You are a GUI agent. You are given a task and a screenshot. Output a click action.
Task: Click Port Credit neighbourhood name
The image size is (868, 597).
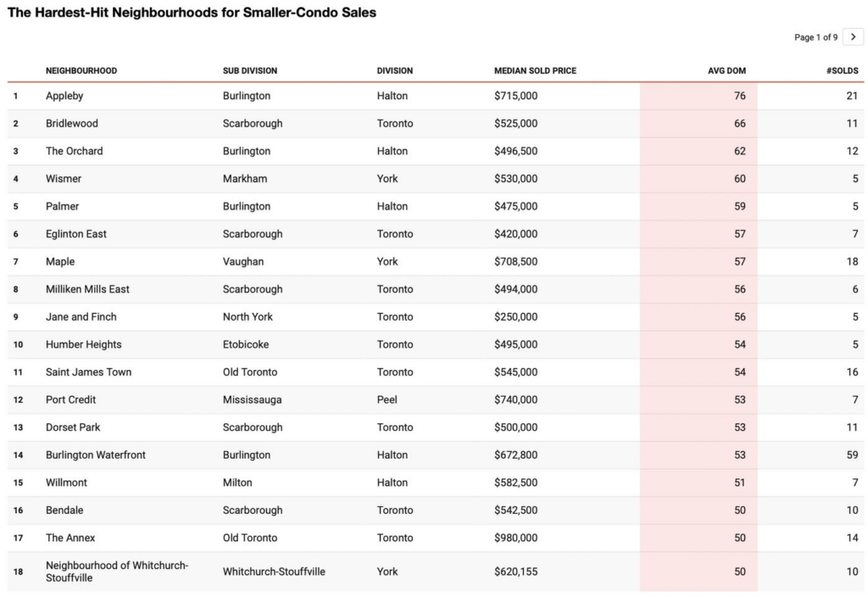pos(71,399)
